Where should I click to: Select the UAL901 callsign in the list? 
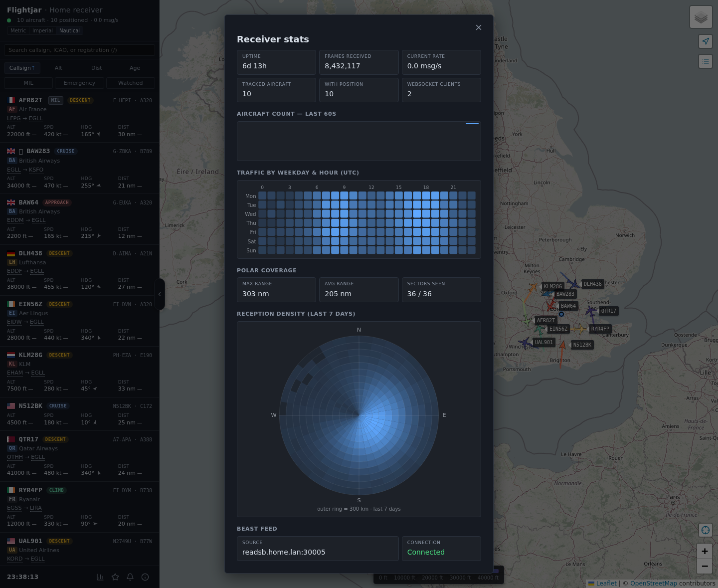click(30, 541)
